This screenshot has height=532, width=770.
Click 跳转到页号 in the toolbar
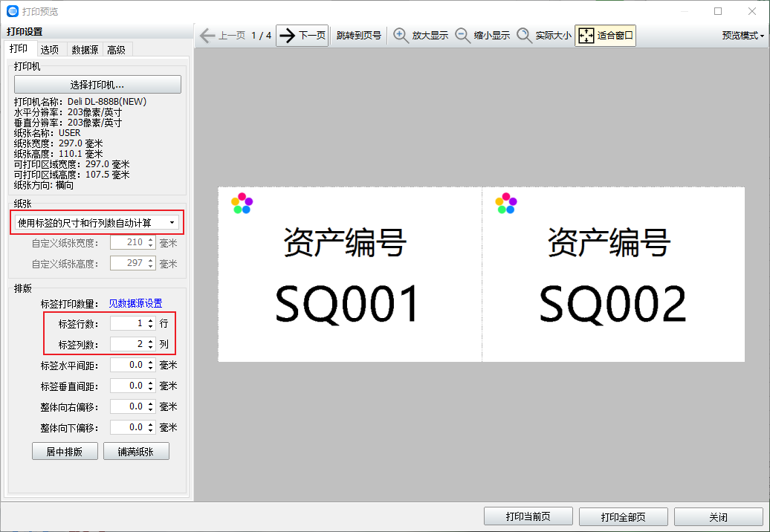[x=359, y=36]
